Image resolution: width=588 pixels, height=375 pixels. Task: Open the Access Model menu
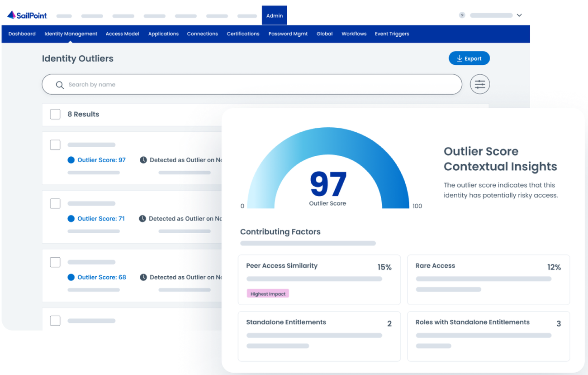[x=123, y=34]
